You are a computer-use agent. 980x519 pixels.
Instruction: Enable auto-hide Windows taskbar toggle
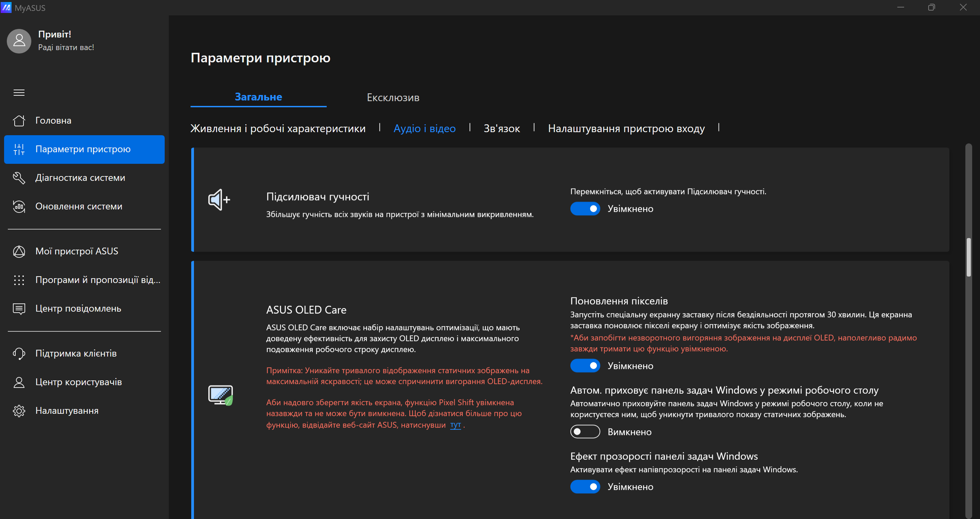[585, 432]
